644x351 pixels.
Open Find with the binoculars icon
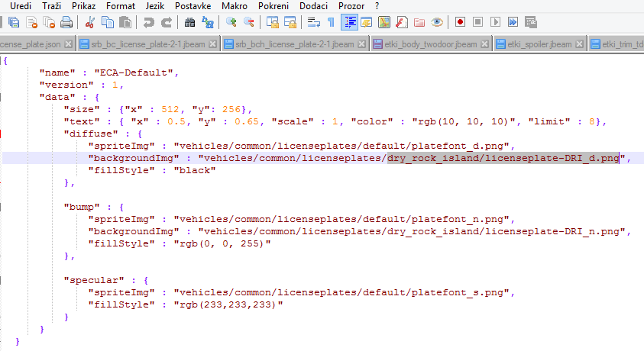(x=189, y=22)
